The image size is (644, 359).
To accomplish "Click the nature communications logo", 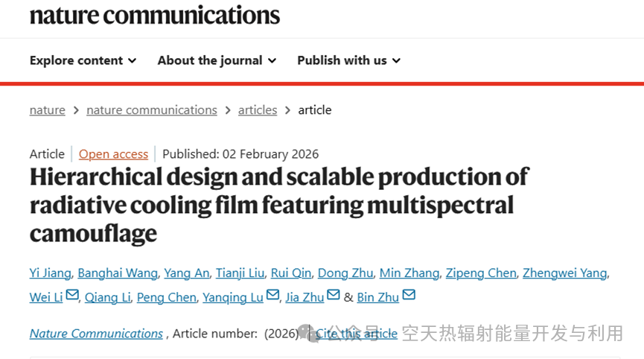I will [x=155, y=14].
